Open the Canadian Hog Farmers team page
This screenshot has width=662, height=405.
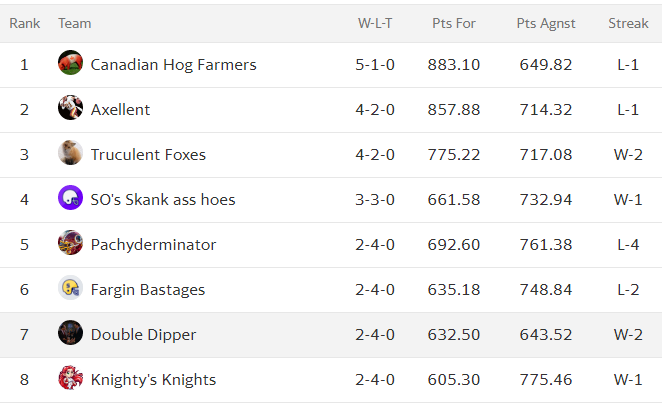click(x=174, y=65)
